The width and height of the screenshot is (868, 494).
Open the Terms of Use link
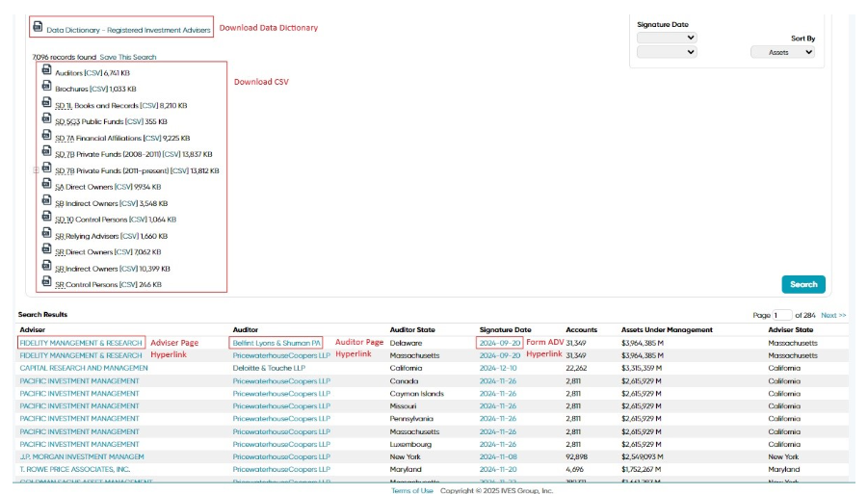click(412, 491)
